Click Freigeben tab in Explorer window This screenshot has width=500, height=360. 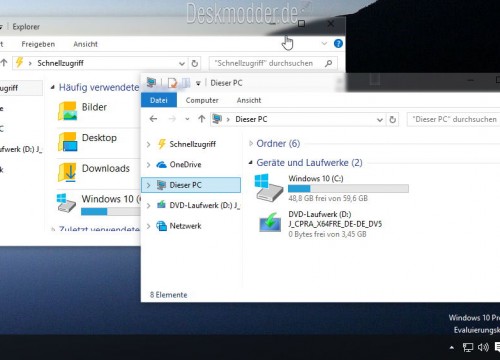tap(38, 44)
